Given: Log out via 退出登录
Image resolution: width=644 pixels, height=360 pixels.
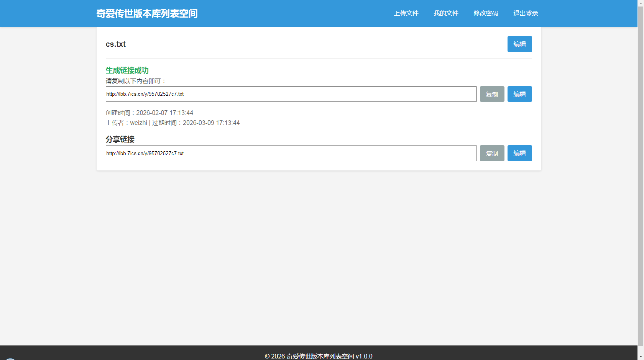Looking at the screenshot, I should [x=526, y=13].
